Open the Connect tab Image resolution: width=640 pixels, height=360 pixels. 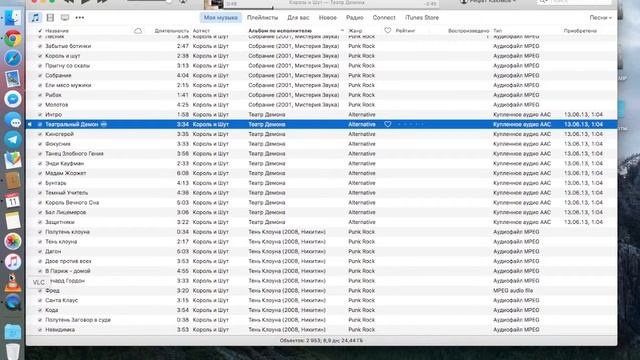384,18
